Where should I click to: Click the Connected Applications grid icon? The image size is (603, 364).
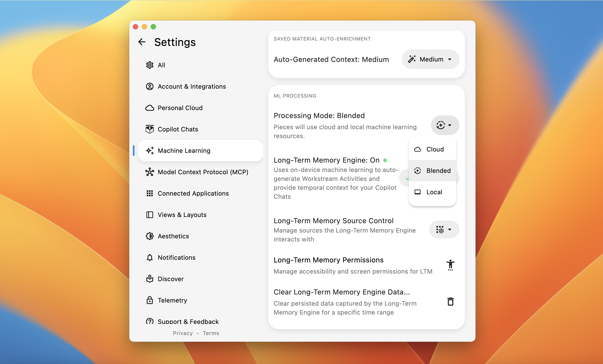point(150,193)
